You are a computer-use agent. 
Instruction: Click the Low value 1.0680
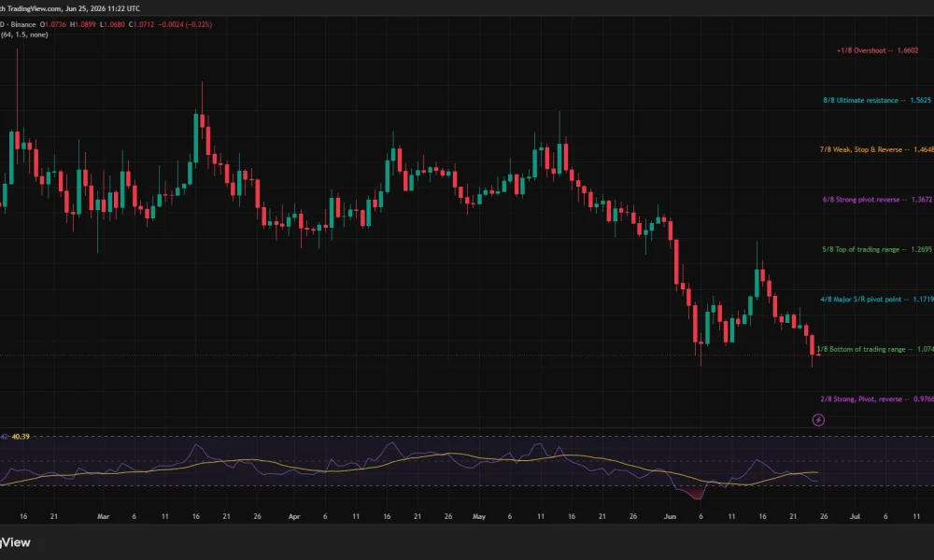coord(112,24)
